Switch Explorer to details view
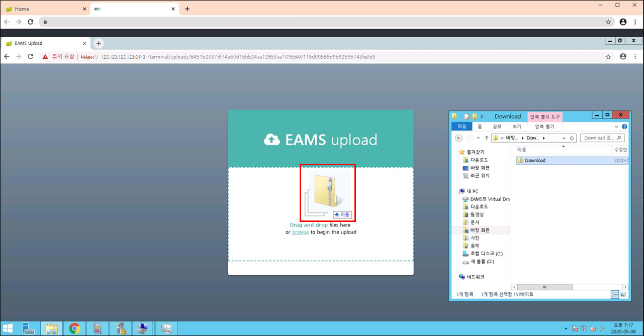This screenshot has width=644, height=336. [615, 295]
